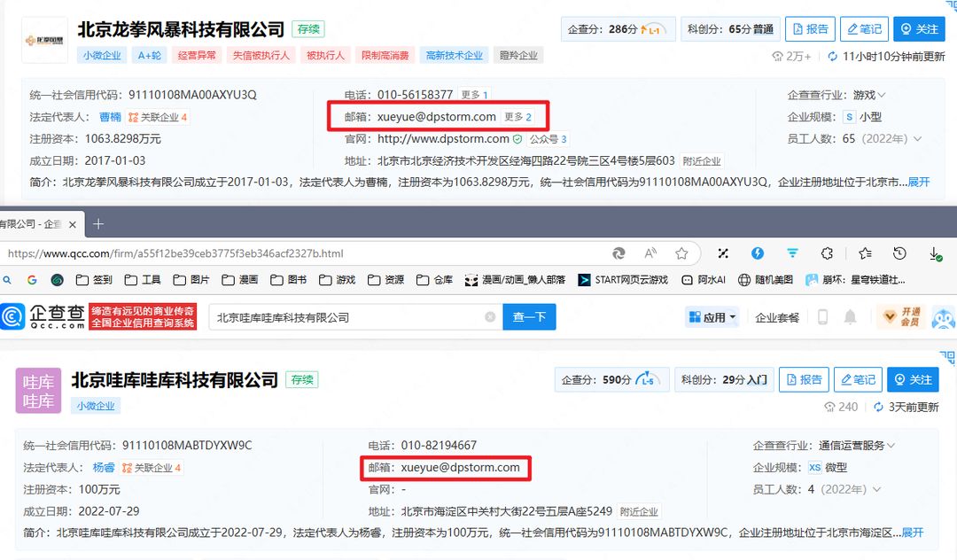957x560 pixels.
Task: Click the crossed-arrows extension icon
Action: 723,253
